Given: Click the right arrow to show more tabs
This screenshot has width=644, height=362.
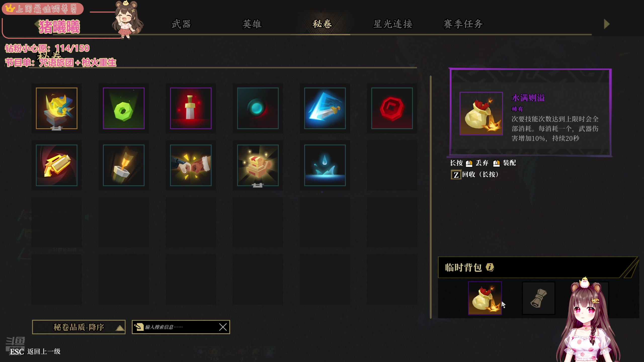Looking at the screenshot, I should [607, 24].
